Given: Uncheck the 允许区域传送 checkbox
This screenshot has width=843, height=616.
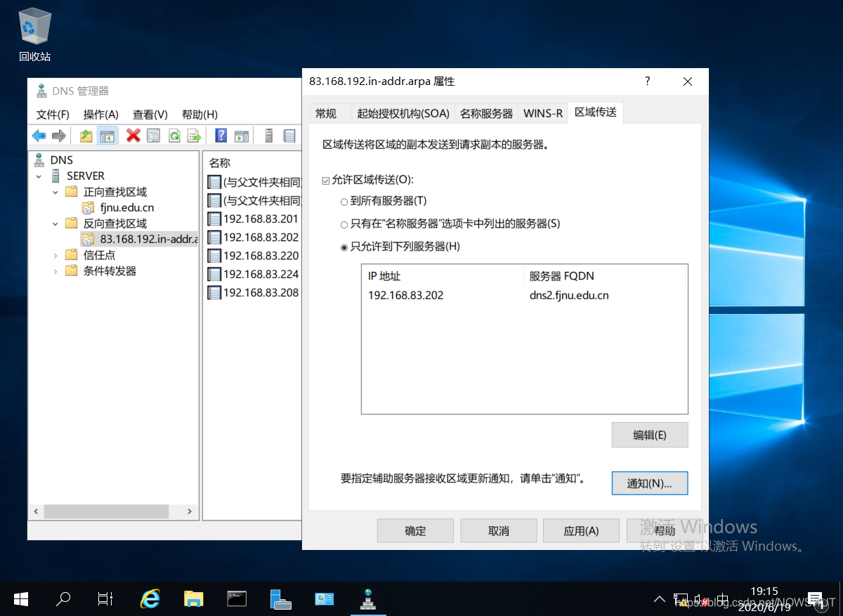Looking at the screenshot, I should click(325, 181).
